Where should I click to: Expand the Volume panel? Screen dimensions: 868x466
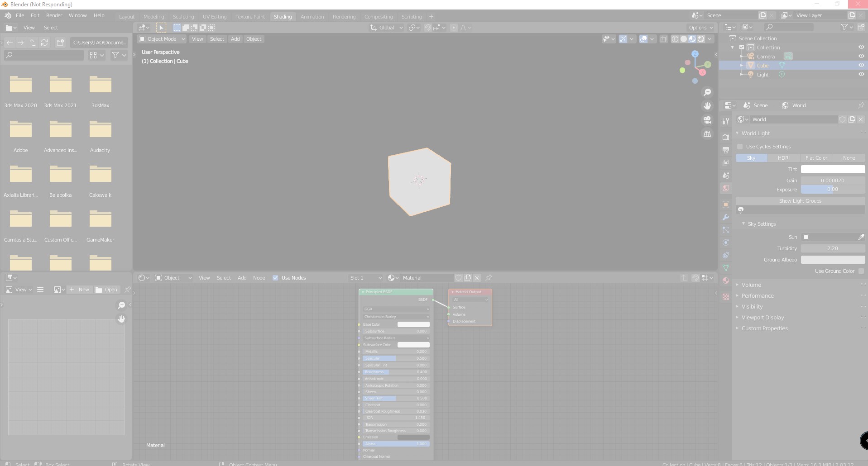pyautogui.click(x=751, y=285)
